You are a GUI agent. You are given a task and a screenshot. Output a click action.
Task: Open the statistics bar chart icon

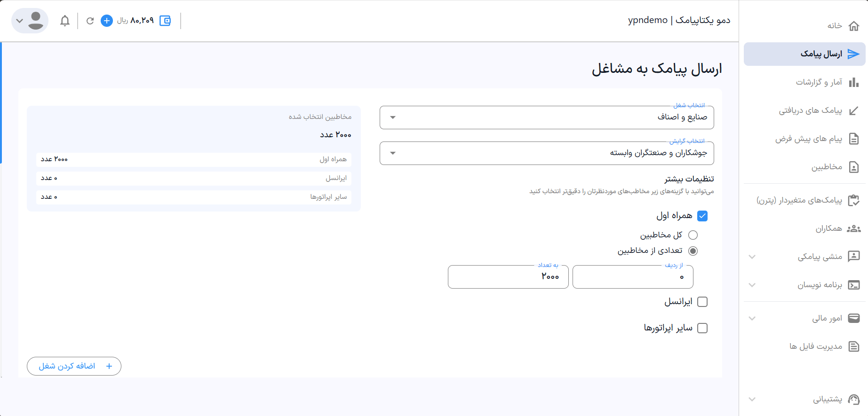[x=853, y=83]
